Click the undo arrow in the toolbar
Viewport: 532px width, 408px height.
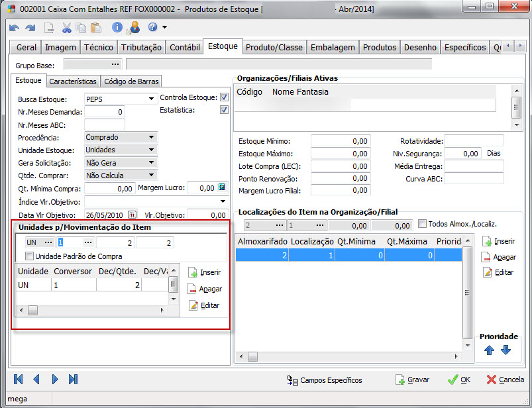[x=14, y=28]
